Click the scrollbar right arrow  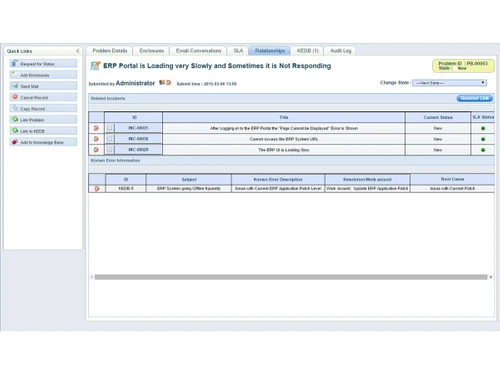(491, 277)
